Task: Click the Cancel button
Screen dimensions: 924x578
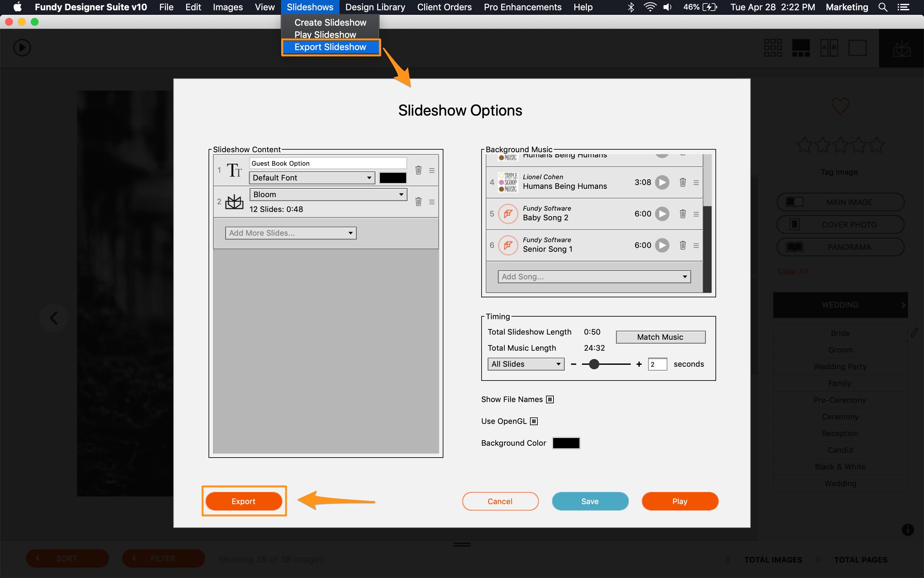Action: 500,501
